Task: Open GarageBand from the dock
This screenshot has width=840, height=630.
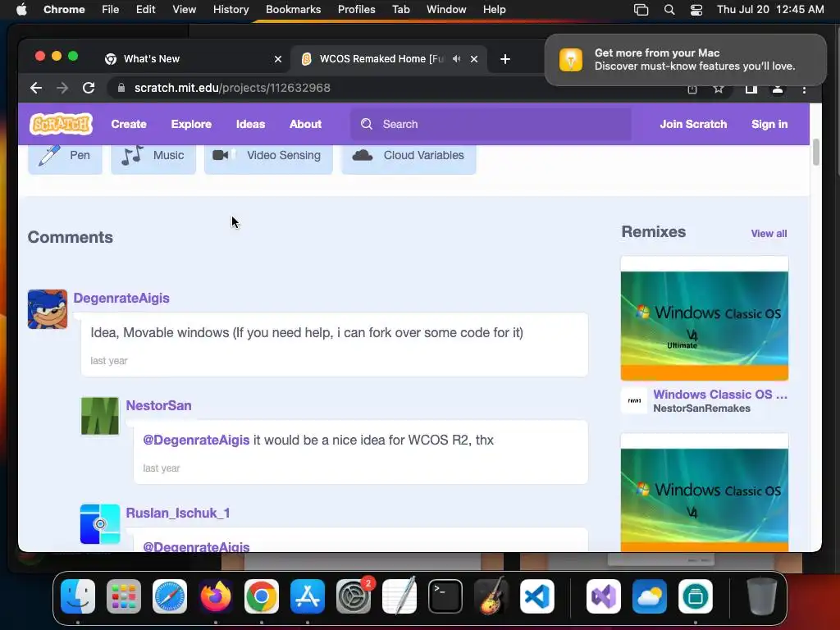Action: tap(491, 596)
